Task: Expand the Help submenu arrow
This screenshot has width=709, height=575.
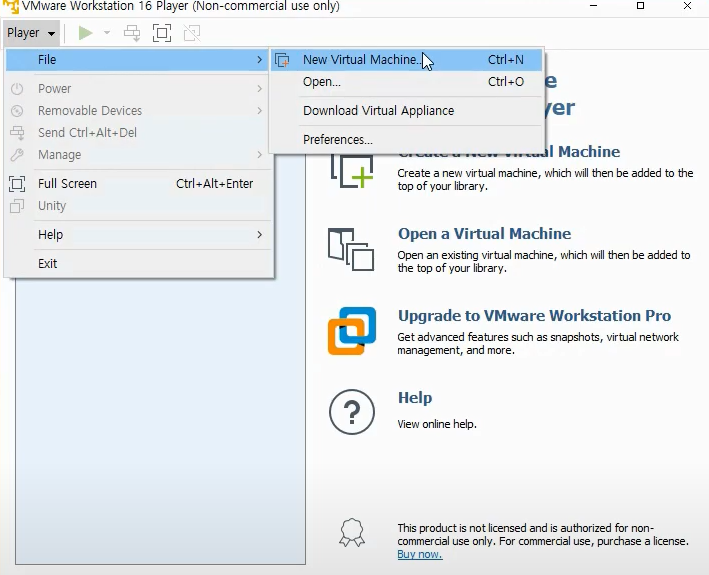Action: click(x=260, y=235)
